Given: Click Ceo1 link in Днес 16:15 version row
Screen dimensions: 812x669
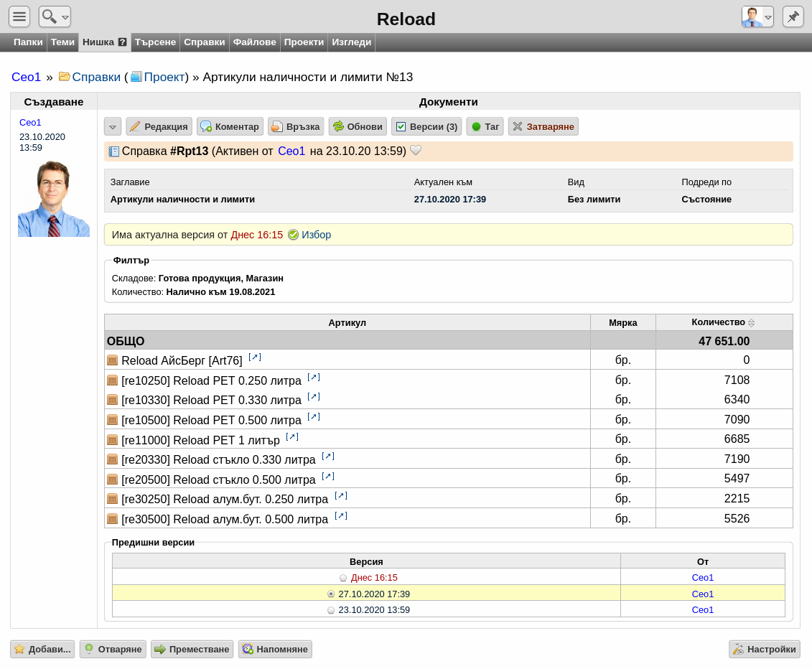Looking at the screenshot, I should (x=703, y=578).
